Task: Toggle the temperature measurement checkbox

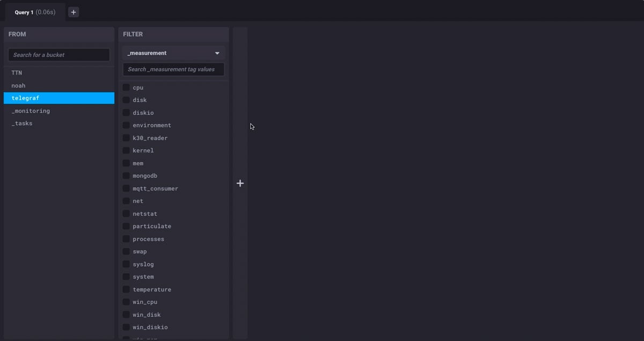Action: pos(126,289)
